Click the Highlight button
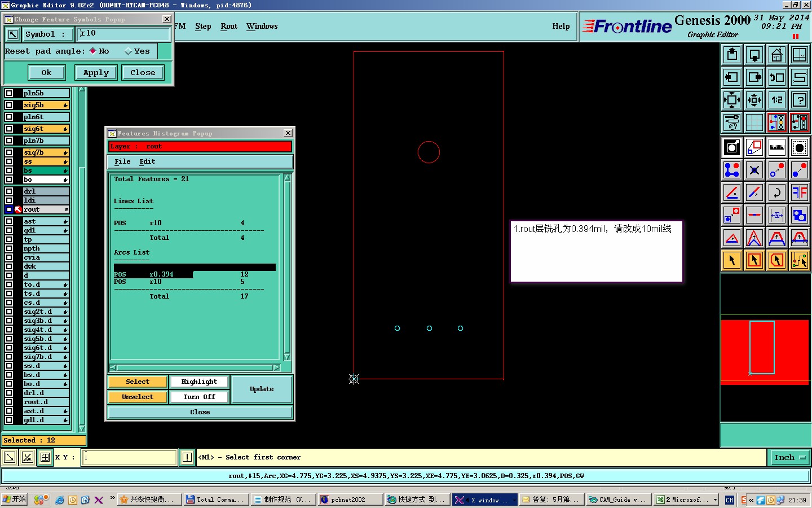Image resolution: width=812 pixels, height=508 pixels. (199, 382)
